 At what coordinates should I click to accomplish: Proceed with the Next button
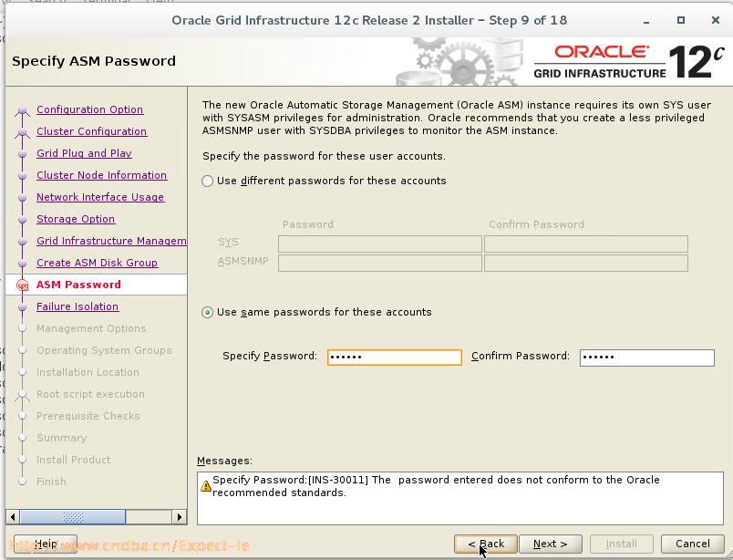(551, 544)
